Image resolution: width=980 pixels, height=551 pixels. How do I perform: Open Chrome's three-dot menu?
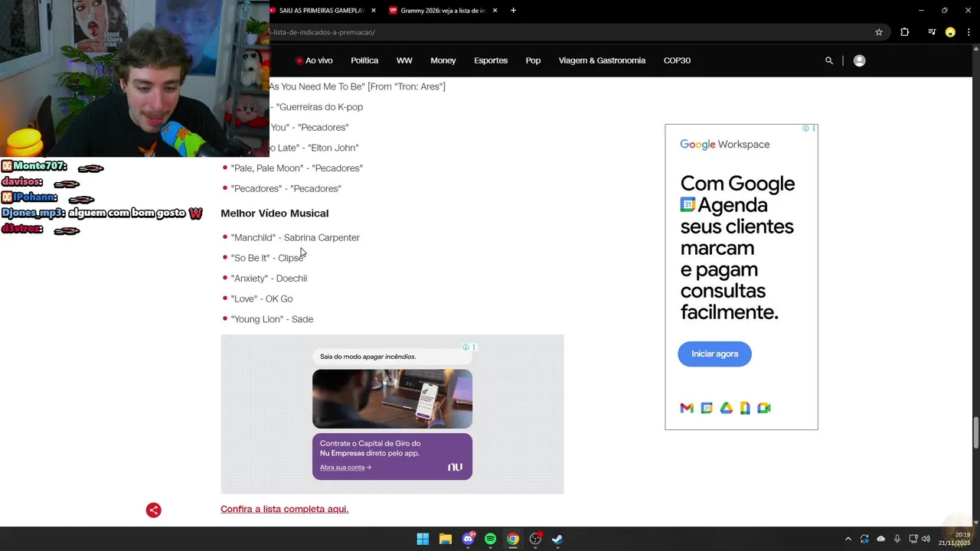pos(969,32)
